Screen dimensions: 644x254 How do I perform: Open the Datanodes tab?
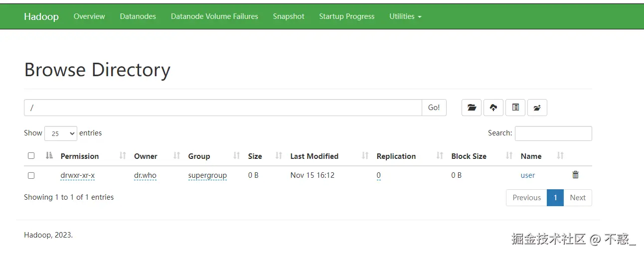coord(138,16)
